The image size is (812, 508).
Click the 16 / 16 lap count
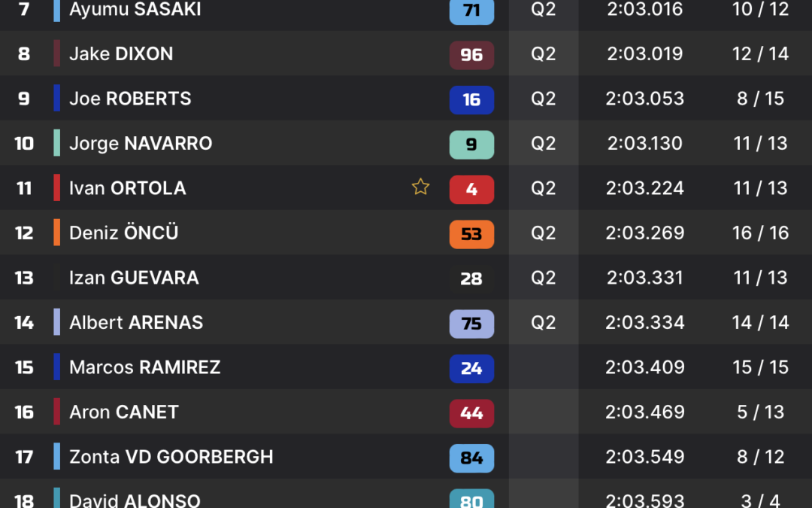[760, 233]
